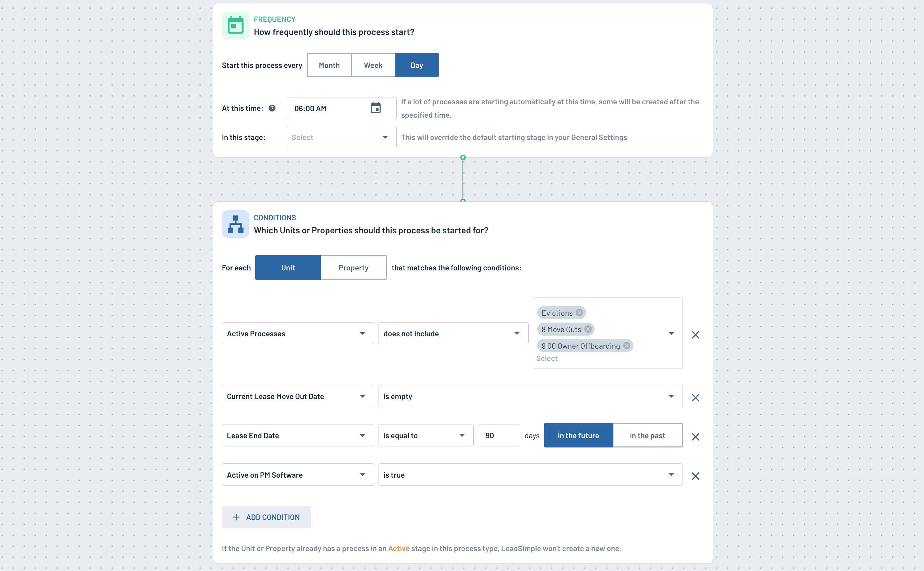This screenshot has width=924, height=571.
Task: Delete the Active Processes condition row
Action: (695, 335)
